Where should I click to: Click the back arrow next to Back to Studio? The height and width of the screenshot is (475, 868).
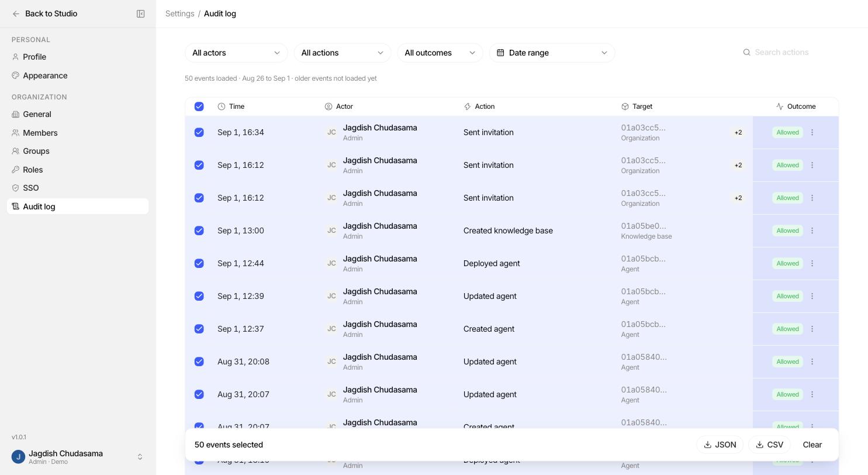click(16, 13)
